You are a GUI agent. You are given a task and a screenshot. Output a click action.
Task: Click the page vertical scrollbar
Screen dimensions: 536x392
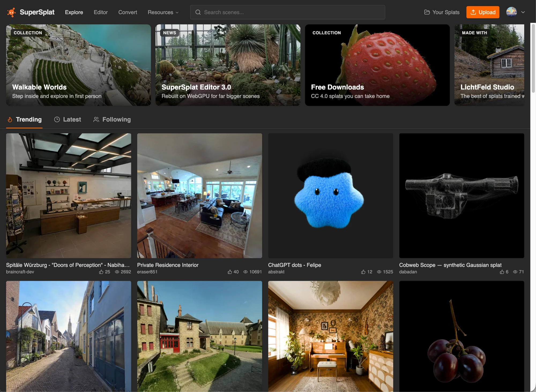[533, 58]
